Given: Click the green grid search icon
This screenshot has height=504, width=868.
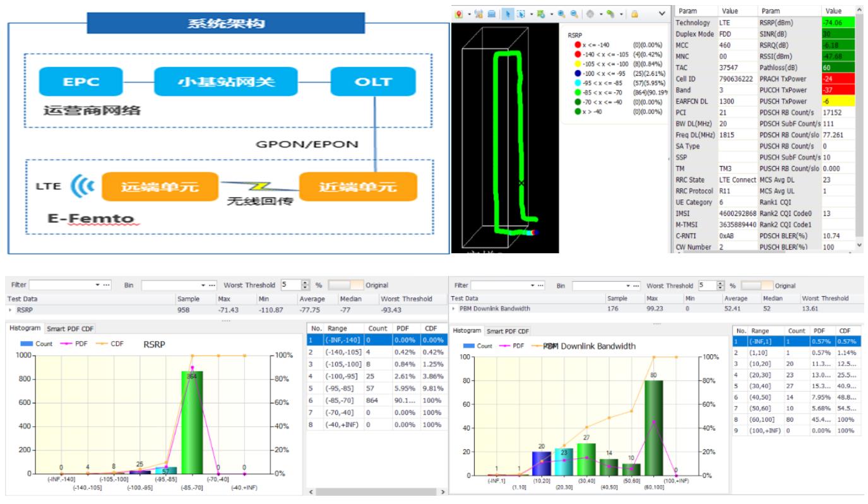Looking at the screenshot, I should pyautogui.click(x=541, y=13).
